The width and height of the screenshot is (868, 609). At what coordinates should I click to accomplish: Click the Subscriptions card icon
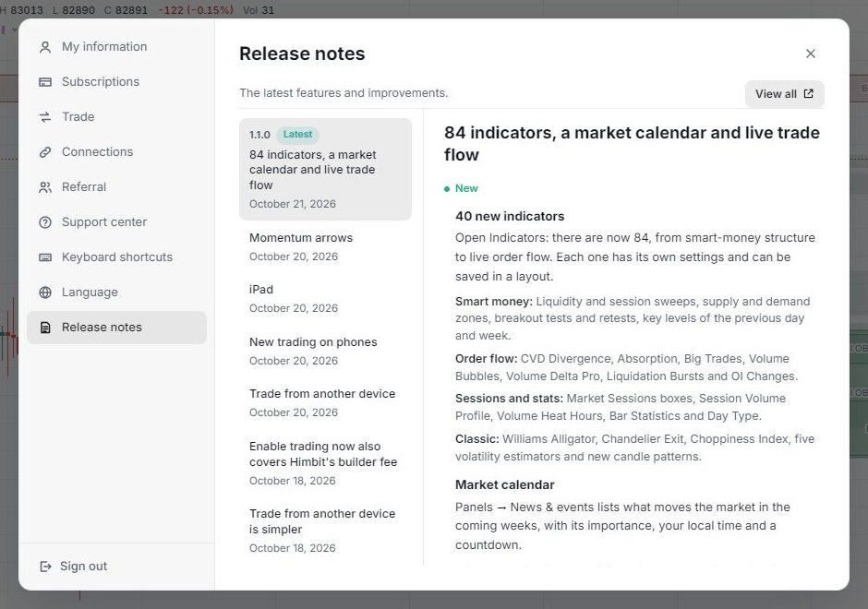tap(45, 82)
